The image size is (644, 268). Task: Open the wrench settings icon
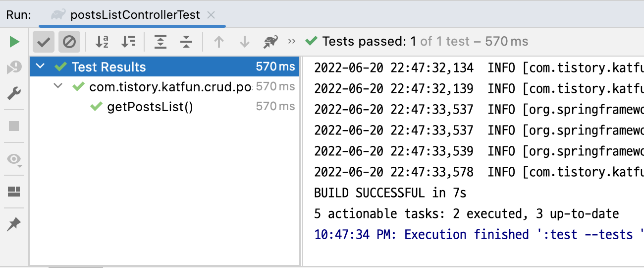[x=14, y=93]
